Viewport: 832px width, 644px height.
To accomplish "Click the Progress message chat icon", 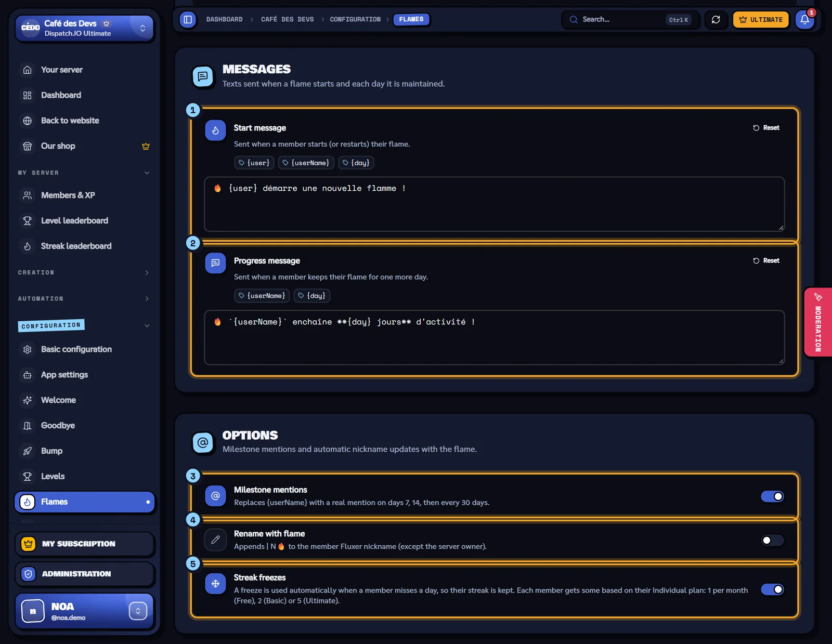I will coord(215,263).
